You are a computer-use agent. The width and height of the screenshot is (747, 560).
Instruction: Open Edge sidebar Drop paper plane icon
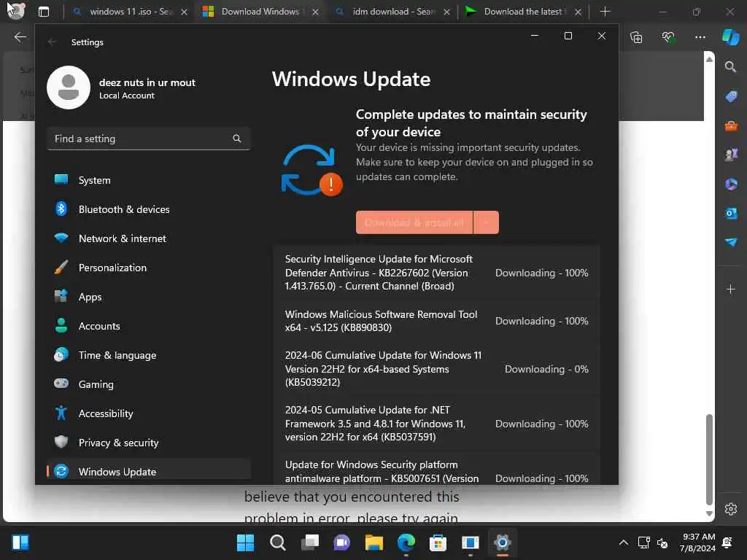(x=731, y=242)
